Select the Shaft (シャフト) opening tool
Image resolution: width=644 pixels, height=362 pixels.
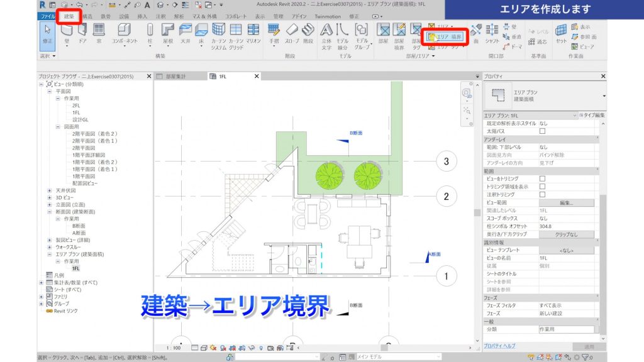click(493, 31)
